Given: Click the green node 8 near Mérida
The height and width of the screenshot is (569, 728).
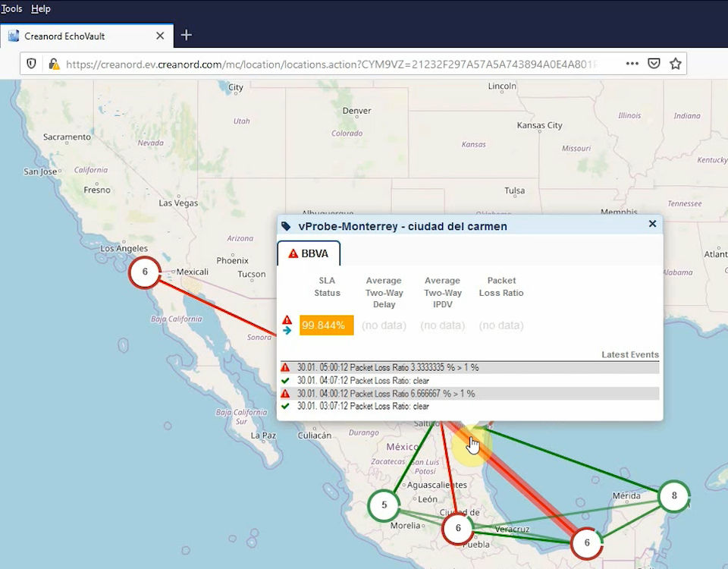Looking at the screenshot, I should click(674, 496).
